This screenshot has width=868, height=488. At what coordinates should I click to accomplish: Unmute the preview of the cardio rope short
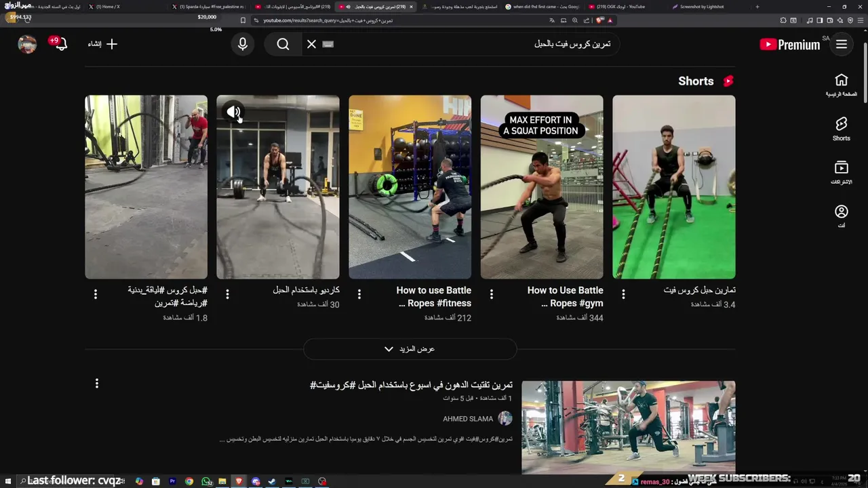pyautogui.click(x=233, y=112)
